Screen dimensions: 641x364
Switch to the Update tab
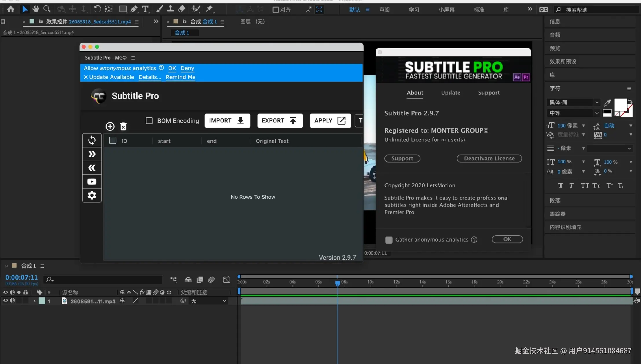[450, 93]
